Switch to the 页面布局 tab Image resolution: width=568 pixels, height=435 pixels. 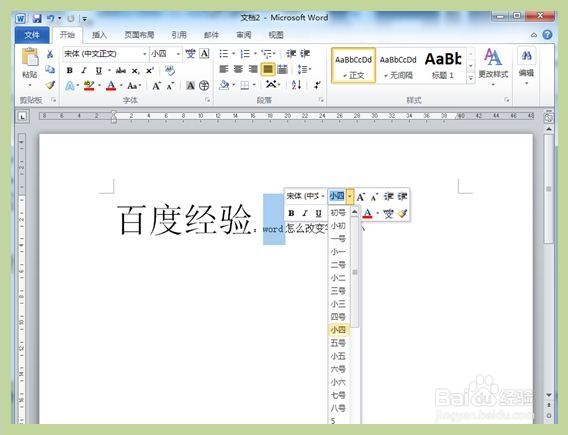[139, 35]
